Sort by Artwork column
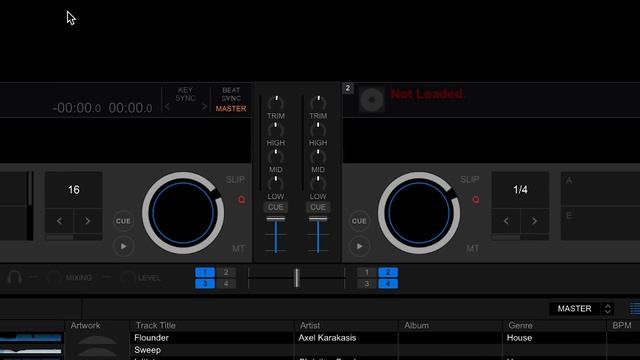This screenshot has width=640, height=360. [97, 325]
